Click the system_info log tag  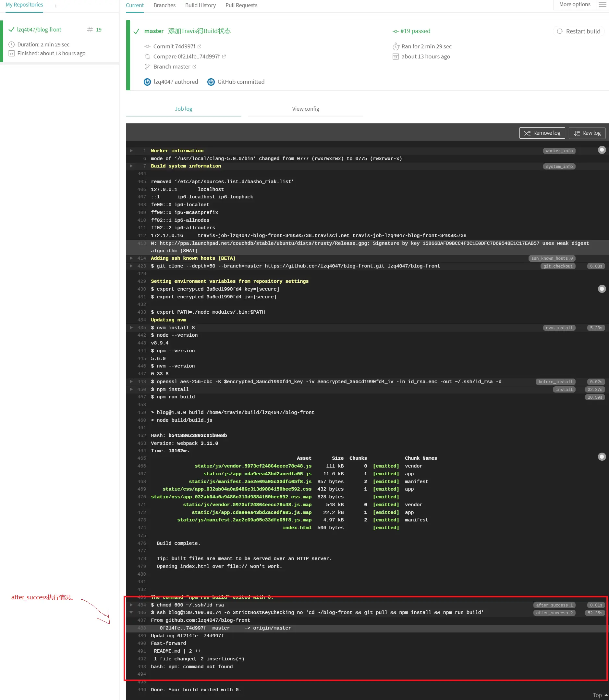[x=559, y=166]
